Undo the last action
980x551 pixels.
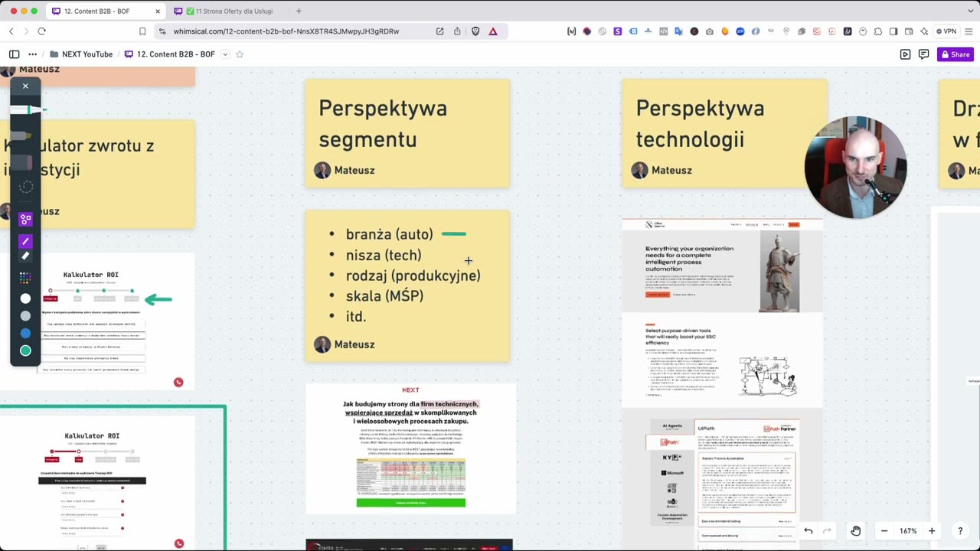pos(808,530)
